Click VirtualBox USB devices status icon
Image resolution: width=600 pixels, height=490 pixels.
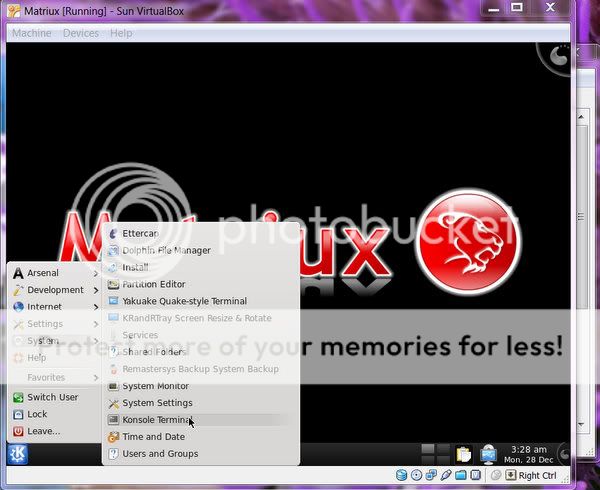[x=446, y=475]
